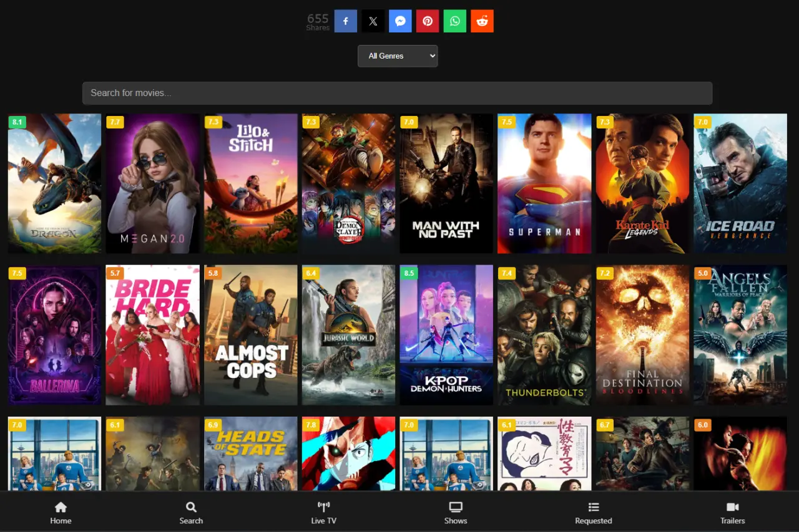Select the Superman movie poster

coord(544,183)
